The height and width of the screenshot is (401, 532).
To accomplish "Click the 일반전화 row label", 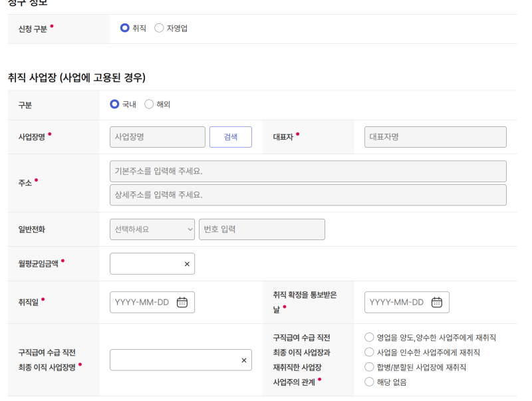I will coord(31,229).
